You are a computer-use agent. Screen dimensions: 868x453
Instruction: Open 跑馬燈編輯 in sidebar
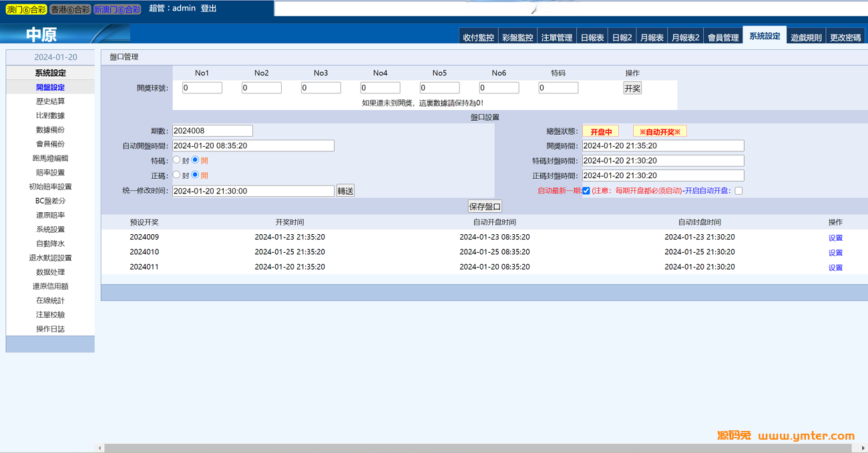click(x=50, y=159)
